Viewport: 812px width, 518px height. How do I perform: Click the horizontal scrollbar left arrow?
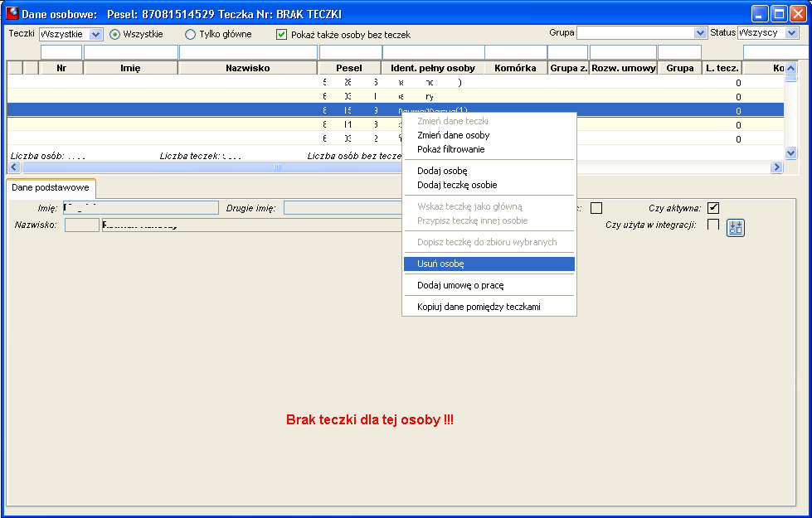(x=14, y=167)
